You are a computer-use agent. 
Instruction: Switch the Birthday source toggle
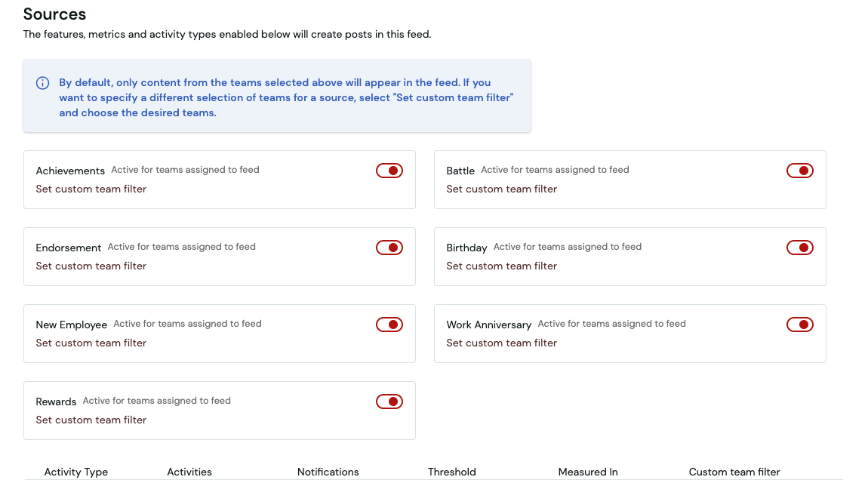point(800,248)
